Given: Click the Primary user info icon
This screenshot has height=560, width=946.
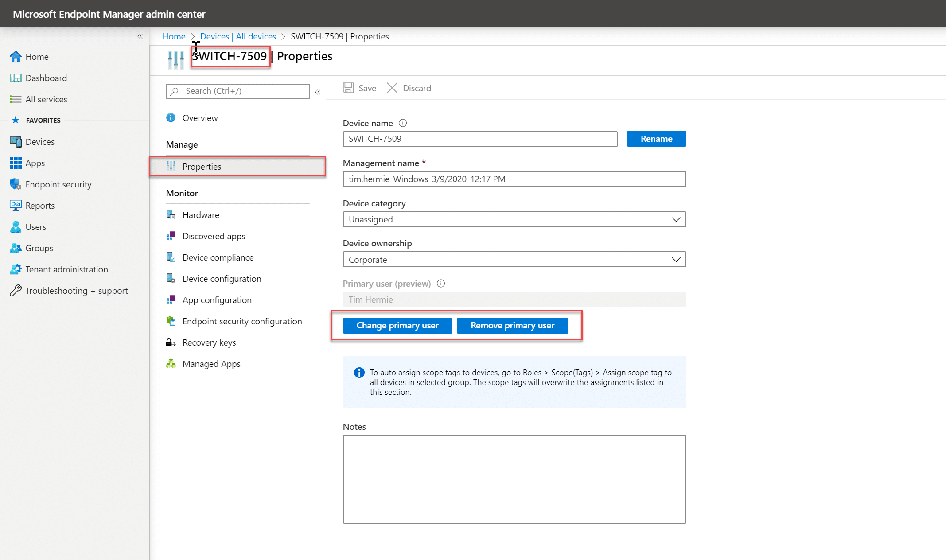Looking at the screenshot, I should (x=441, y=284).
